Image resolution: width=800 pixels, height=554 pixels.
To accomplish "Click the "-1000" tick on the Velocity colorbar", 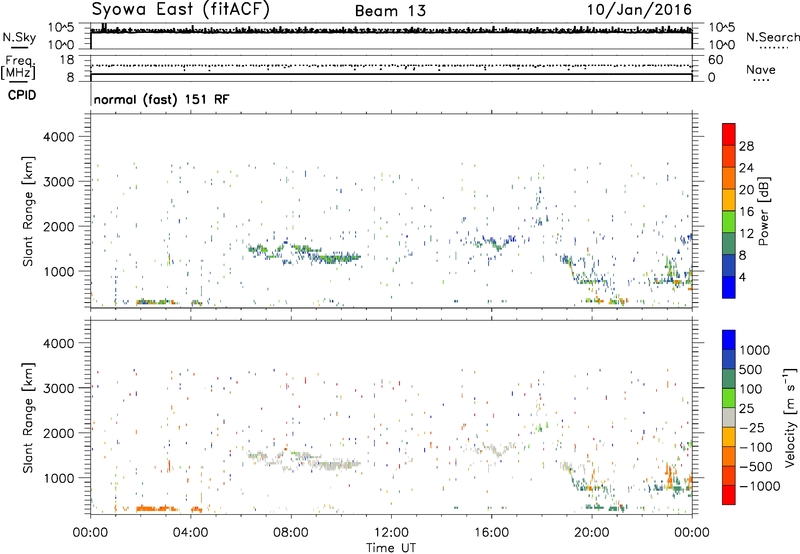I will tap(759, 486).
